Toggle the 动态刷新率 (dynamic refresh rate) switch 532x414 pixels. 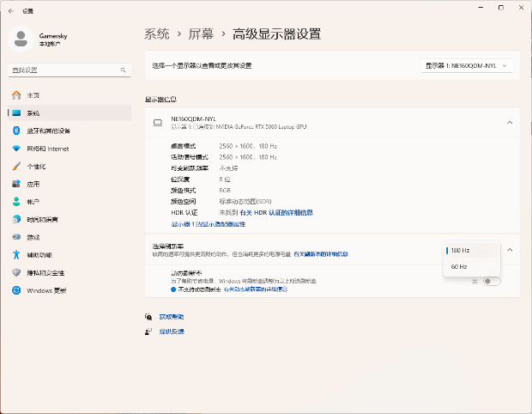(x=492, y=281)
